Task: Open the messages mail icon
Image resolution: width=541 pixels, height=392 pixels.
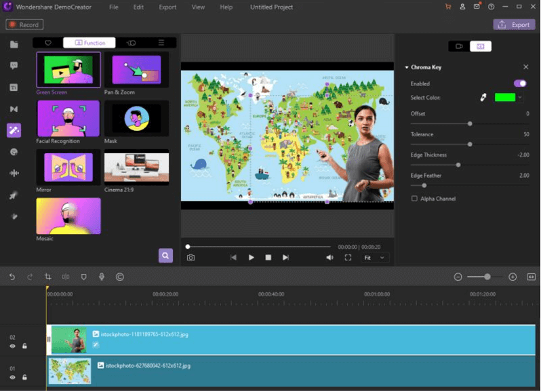Action: coord(477,7)
